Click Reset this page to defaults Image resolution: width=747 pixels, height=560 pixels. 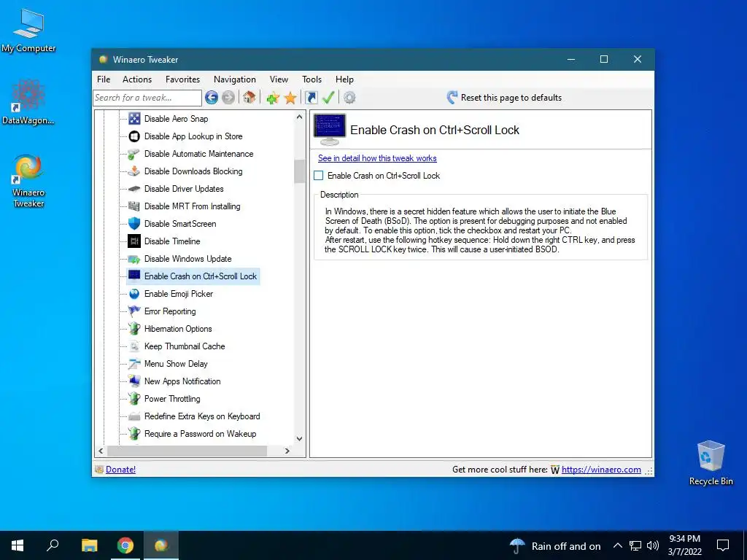click(x=504, y=98)
